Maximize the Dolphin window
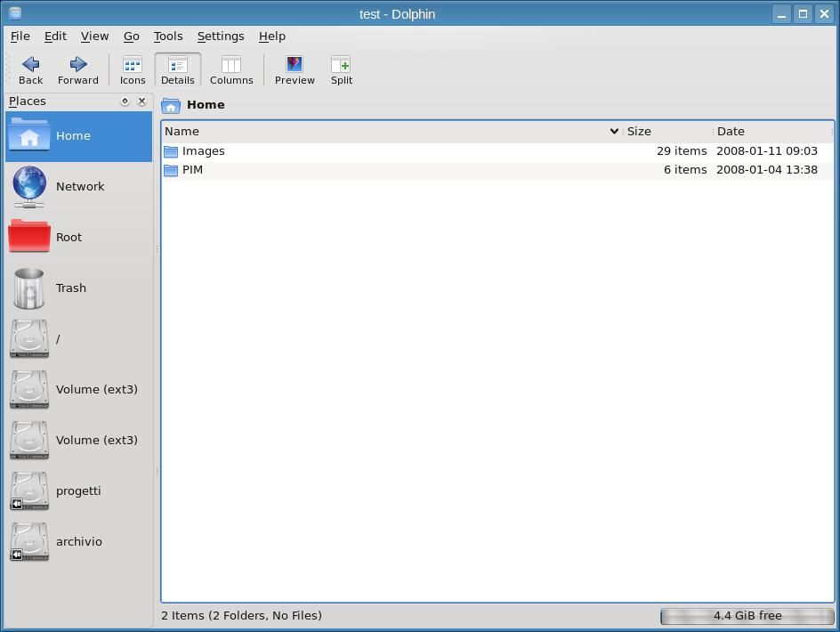This screenshot has width=840, height=632. (803, 14)
